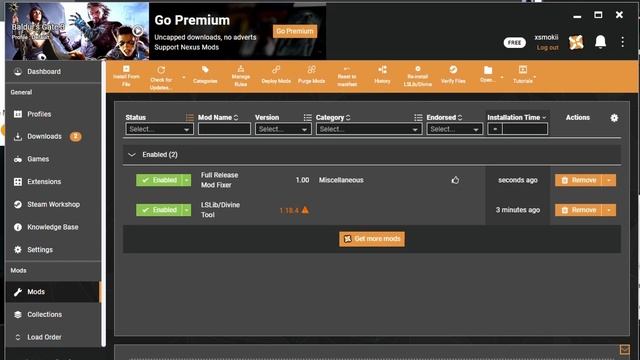Viewport: 640px width, 360px height.
Task: Click Re-install LSLib/Divine in the toolbar
Action: coord(418,76)
